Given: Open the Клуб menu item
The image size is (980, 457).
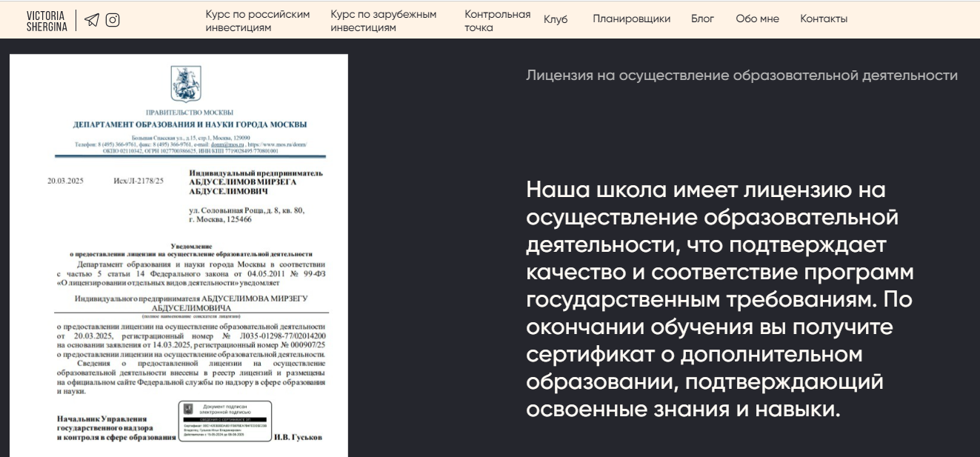Looking at the screenshot, I should tap(556, 19).
